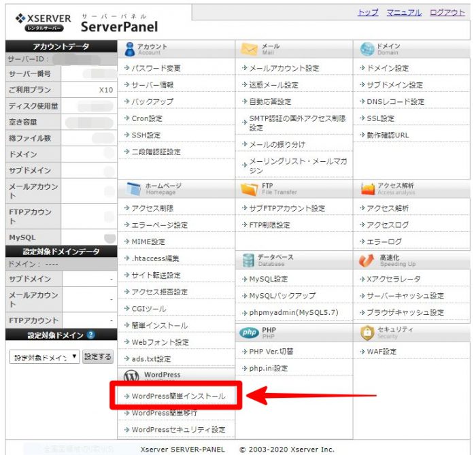Click the ログアウト link
The image size is (476, 455).
[x=447, y=12]
